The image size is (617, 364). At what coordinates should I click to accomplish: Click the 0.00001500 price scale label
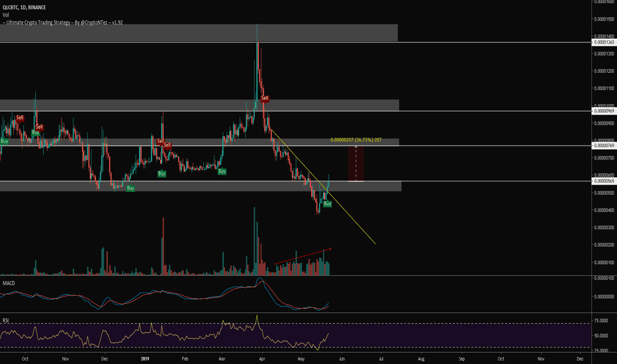tap(604, 19)
